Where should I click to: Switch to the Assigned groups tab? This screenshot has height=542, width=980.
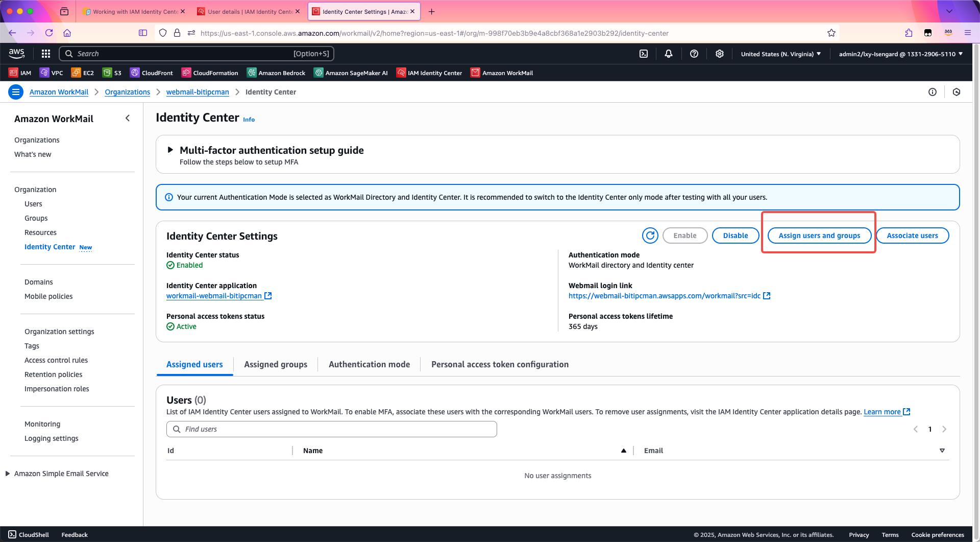276,364
